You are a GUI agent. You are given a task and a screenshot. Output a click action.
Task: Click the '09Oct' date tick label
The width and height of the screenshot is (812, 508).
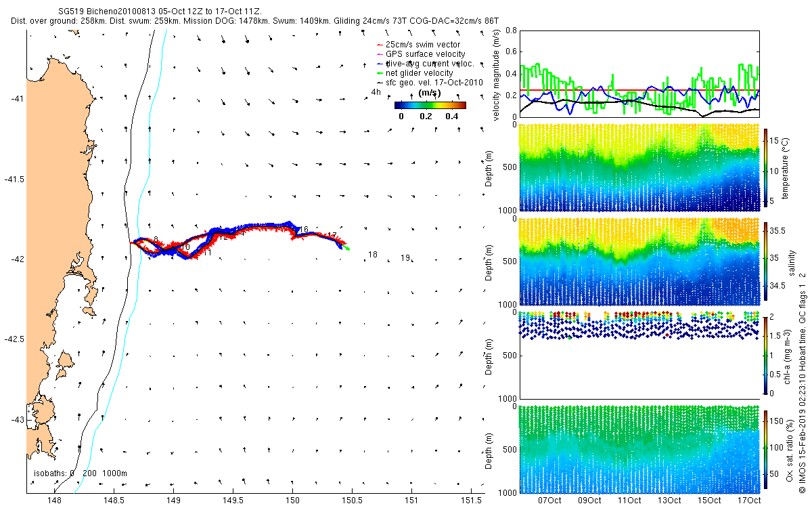[589, 500]
